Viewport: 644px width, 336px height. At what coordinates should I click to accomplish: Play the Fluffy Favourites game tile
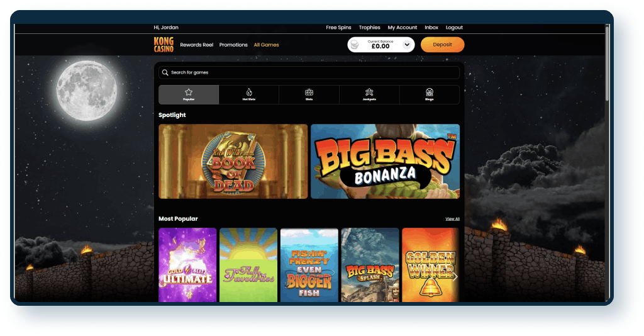(x=248, y=265)
